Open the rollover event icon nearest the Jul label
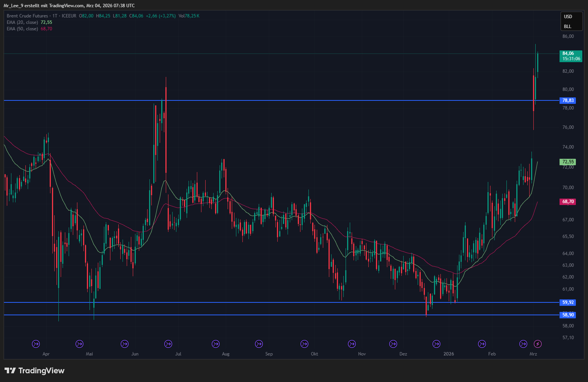 [x=168, y=344]
